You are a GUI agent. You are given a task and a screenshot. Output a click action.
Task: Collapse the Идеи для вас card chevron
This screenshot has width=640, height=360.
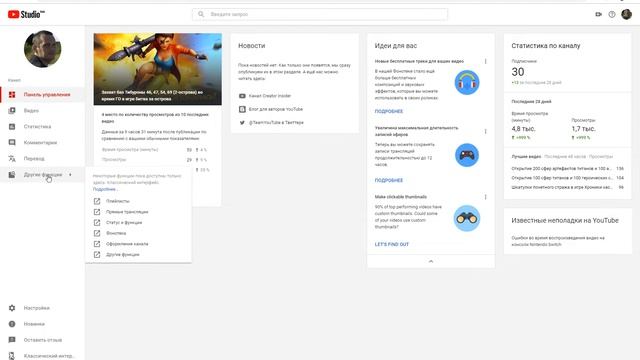pyautogui.click(x=431, y=261)
